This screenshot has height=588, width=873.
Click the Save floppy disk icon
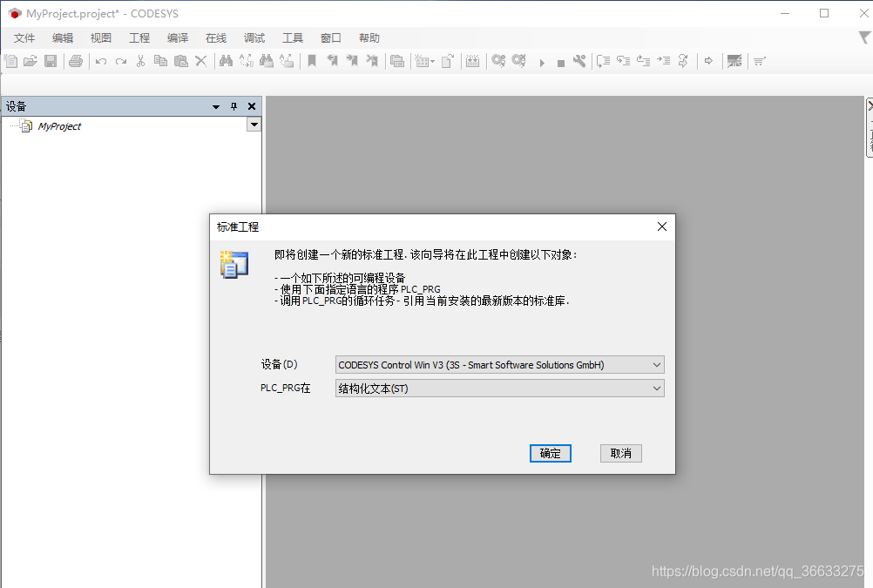(51, 61)
